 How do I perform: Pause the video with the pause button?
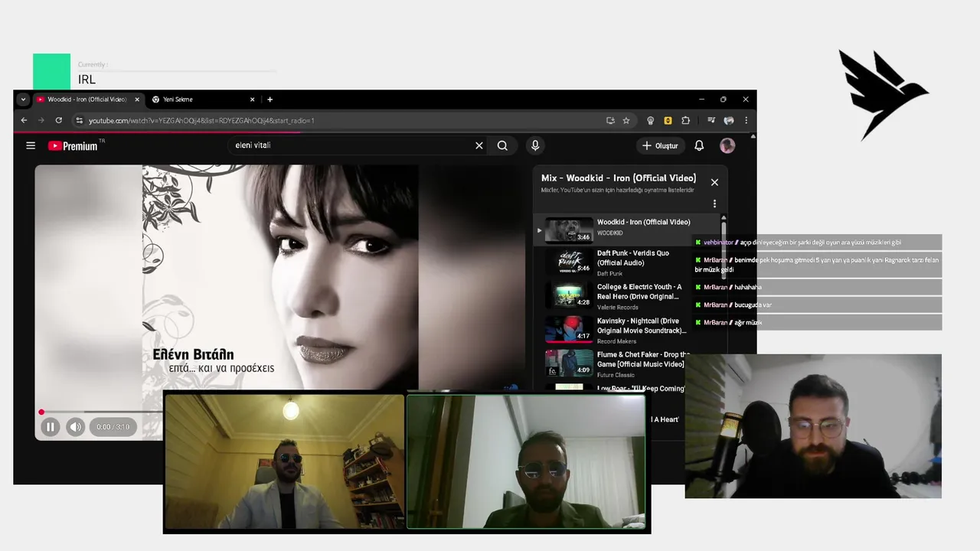(x=50, y=427)
